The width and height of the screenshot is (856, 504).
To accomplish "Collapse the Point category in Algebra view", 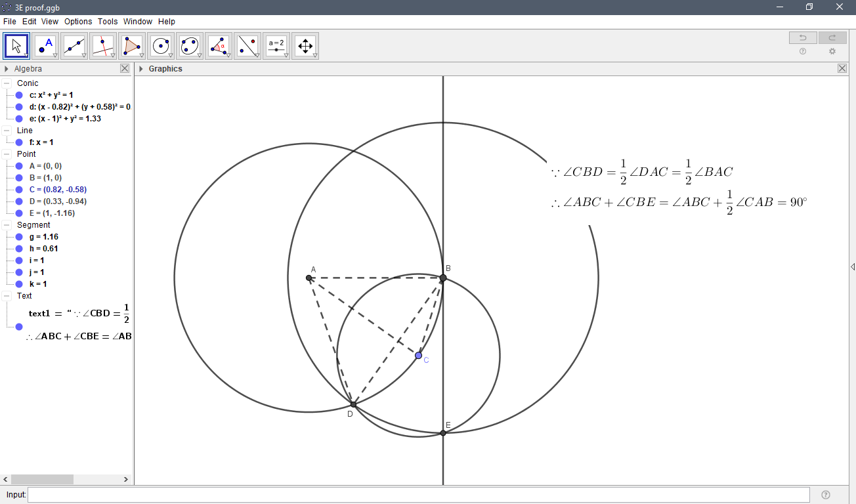I will (x=5, y=154).
